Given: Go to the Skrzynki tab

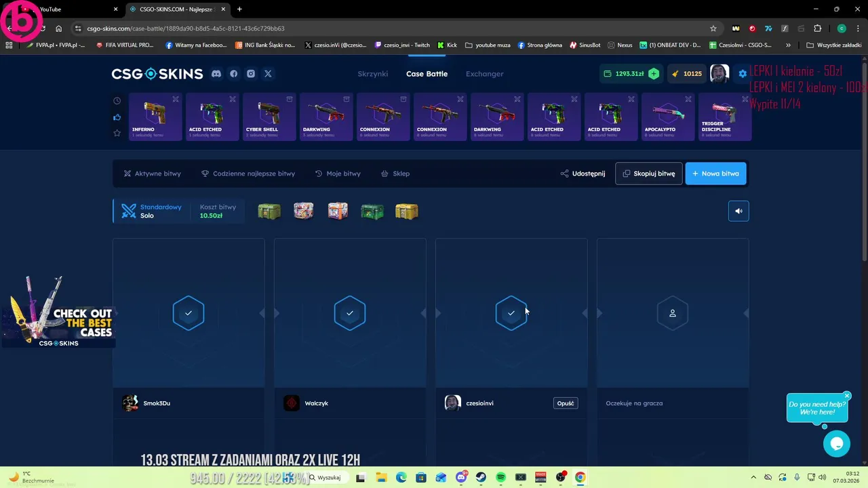Looking at the screenshot, I should 373,74.
